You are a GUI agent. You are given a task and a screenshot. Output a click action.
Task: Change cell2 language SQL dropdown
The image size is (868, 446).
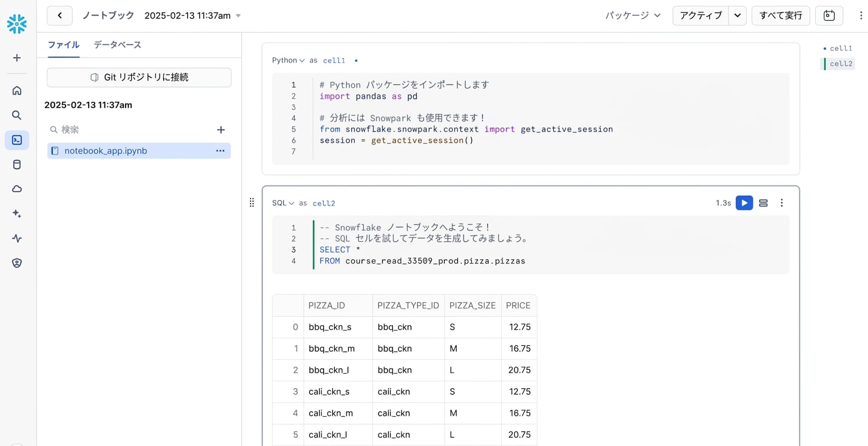[x=283, y=204]
